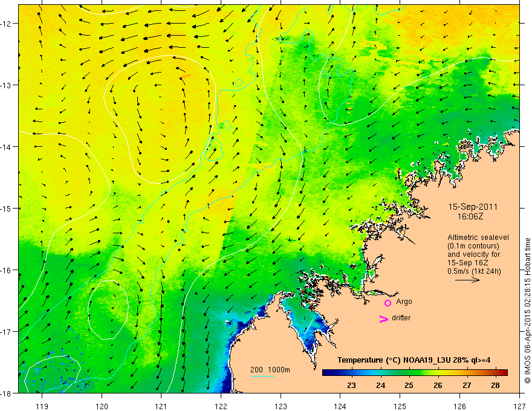This screenshot has height=411, width=532.
Task: Click the '0.5m/s (1kt 24h)' scale text
Action: click(x=474, y=271)
